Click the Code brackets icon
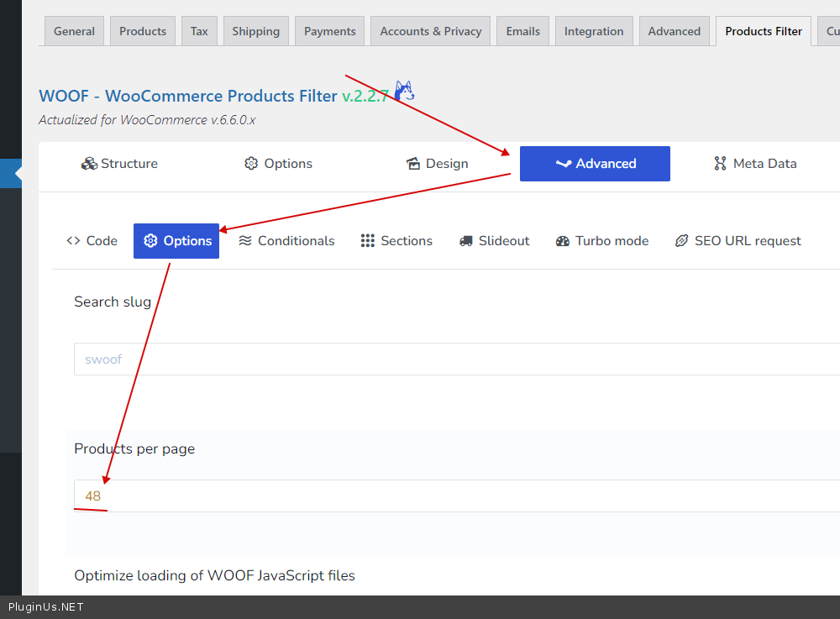840x619 pixels. tap(73, 241)
